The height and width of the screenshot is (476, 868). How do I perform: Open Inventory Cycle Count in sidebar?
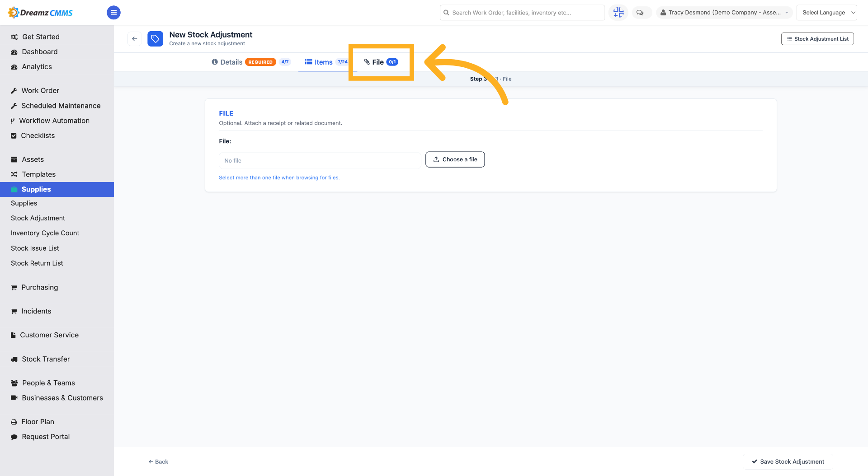[x=45, y=233]
